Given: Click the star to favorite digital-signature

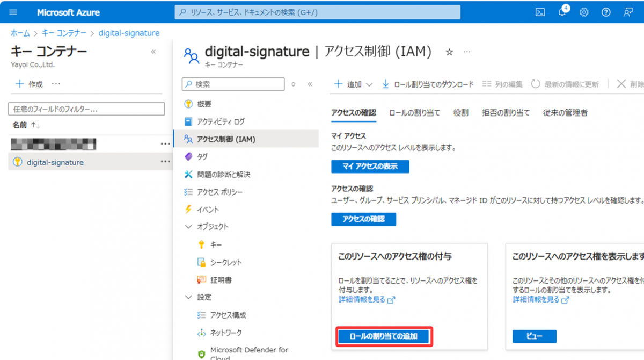Looking at the screenshot, I should pyautogui.click(x=450, y=52).
